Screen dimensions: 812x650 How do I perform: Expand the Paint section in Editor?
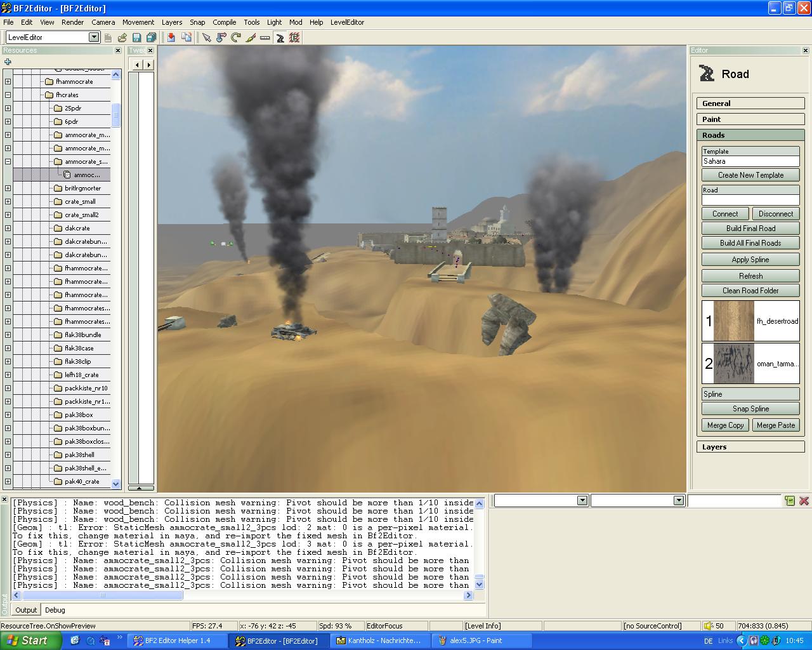click(x=750, y=119)
